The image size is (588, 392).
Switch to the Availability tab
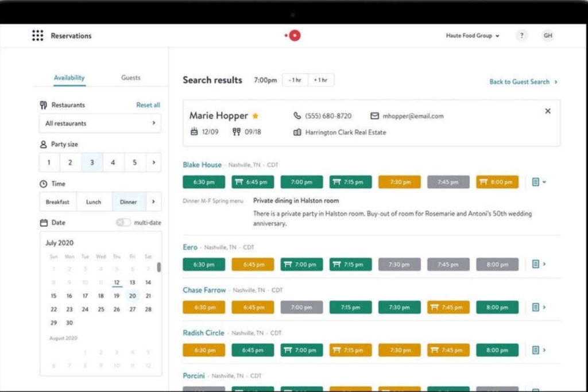coord(69,77)
